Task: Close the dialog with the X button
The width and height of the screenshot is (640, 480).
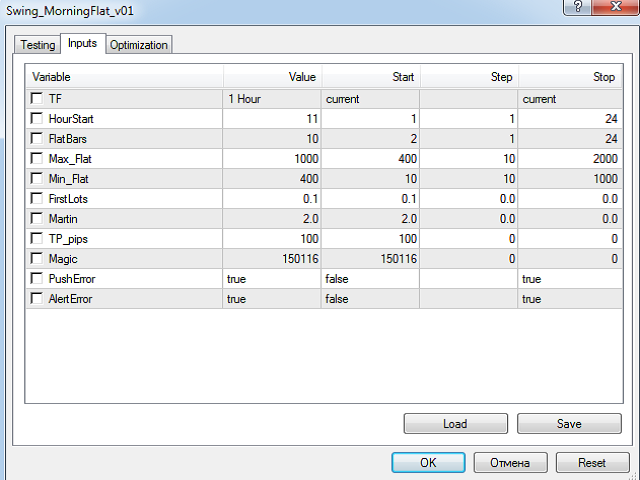Action: click(601, 8)
